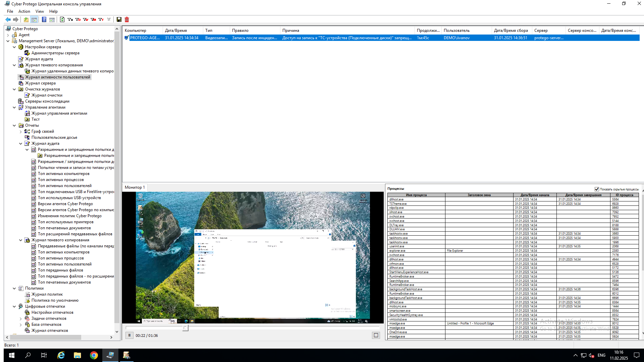Apply the Week filter icon
The height and width of the screenshot is (362, 644).
click(86, 19)
